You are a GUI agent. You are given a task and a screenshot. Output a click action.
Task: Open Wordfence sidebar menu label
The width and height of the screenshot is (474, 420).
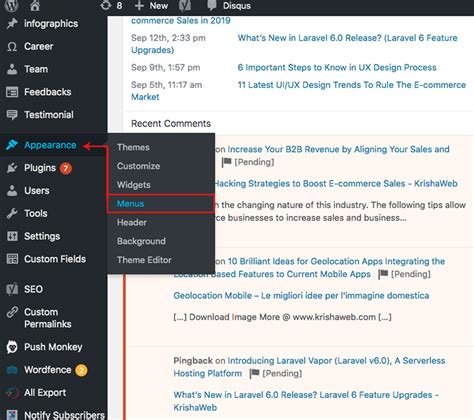pos(48,370)
